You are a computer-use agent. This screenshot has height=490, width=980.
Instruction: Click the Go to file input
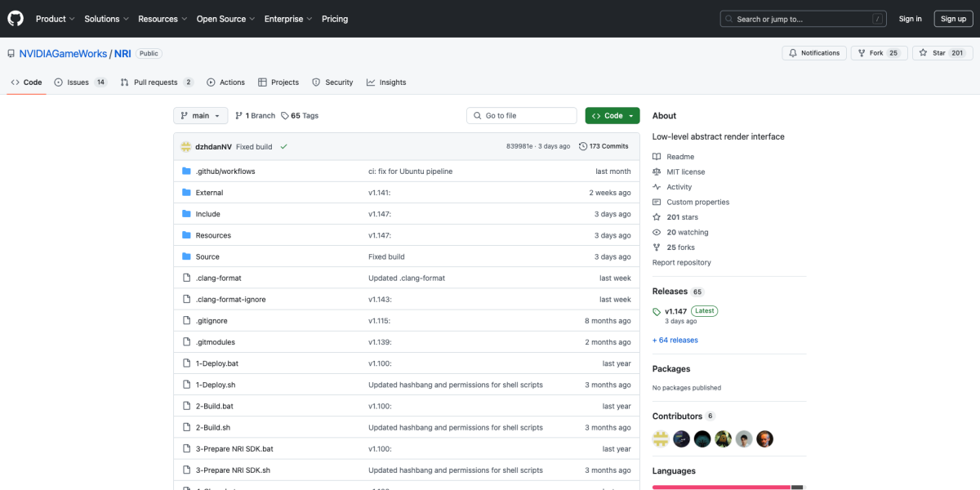(522, 116)
